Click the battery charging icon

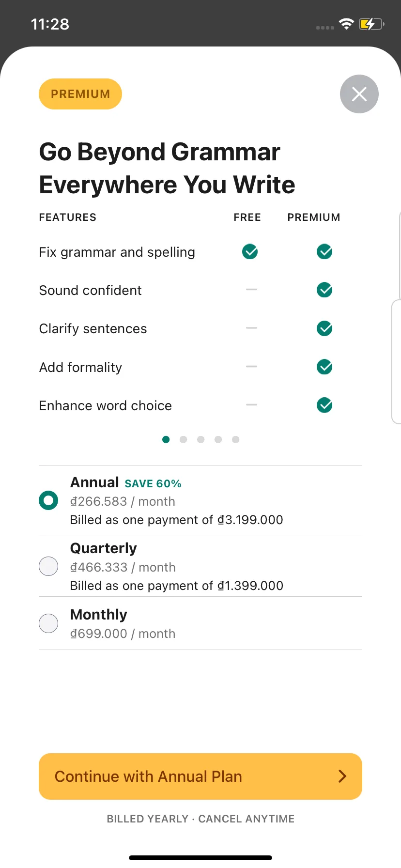[x=371, y=24]
